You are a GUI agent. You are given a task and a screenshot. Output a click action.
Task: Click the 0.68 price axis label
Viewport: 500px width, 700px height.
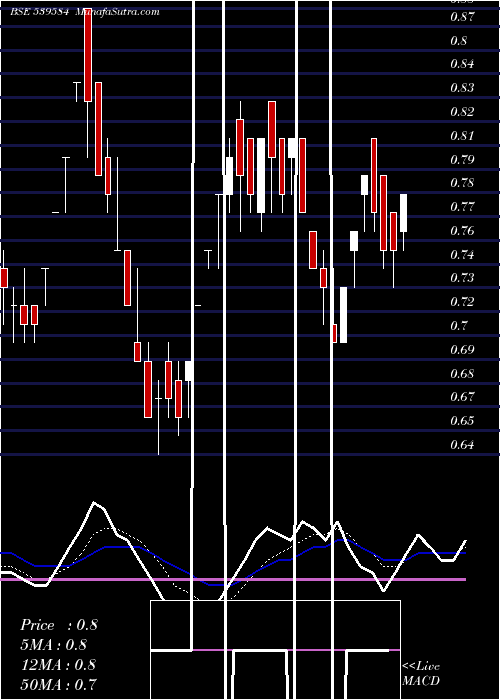[x=462, y=374]
